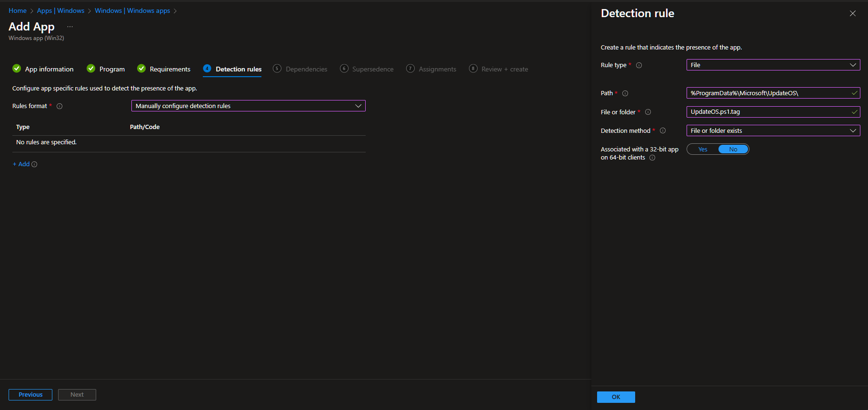Open the Rule type dropdown

tap(773, 65)
